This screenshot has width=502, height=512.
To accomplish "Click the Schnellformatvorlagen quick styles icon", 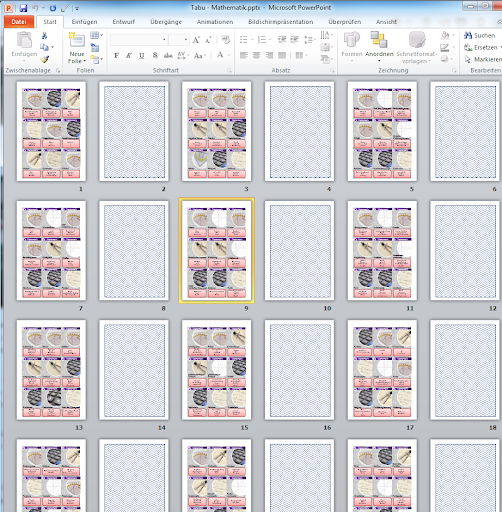I will pyautogui.click(x=417, y=40).
